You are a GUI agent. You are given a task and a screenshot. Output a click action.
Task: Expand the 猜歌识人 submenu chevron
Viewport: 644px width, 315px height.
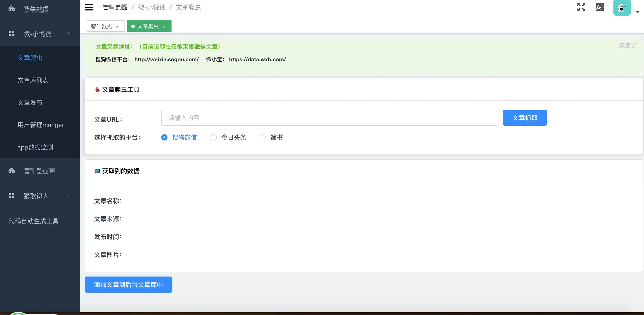tap(69, 195)
